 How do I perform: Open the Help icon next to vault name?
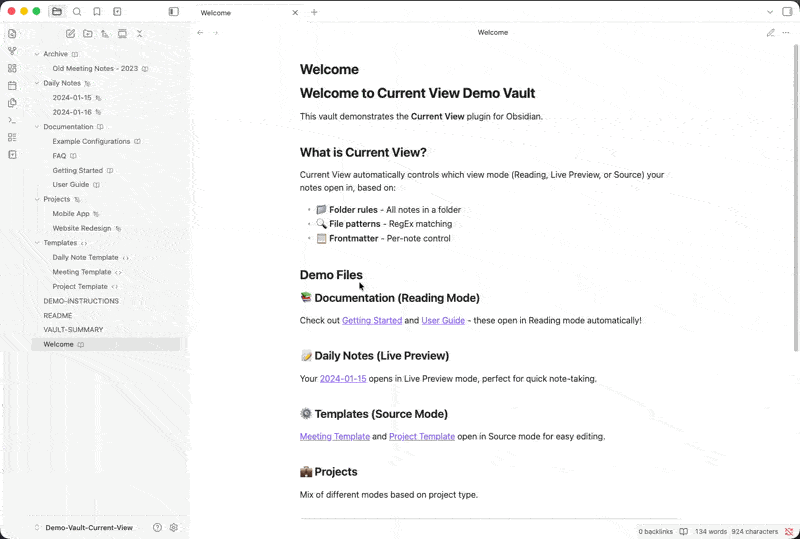157,528
